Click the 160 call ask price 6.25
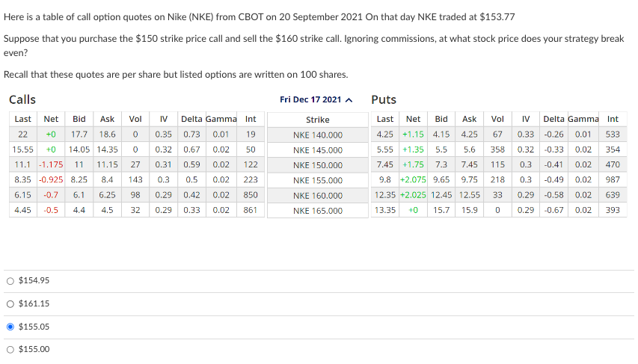This screenshot has width=638, height=364. click(108, 195)
